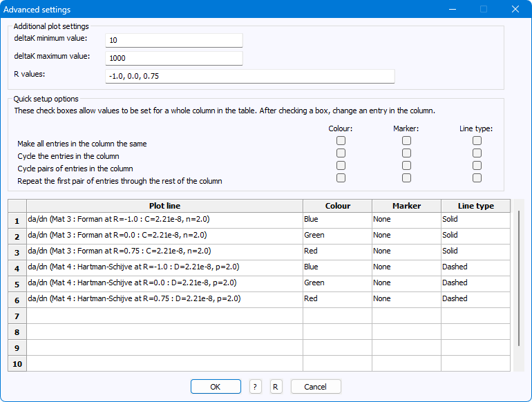Select Forman at R=0.75 plot line cell
The height and width of the screenshot is (402, 532).
pos(164,252)
